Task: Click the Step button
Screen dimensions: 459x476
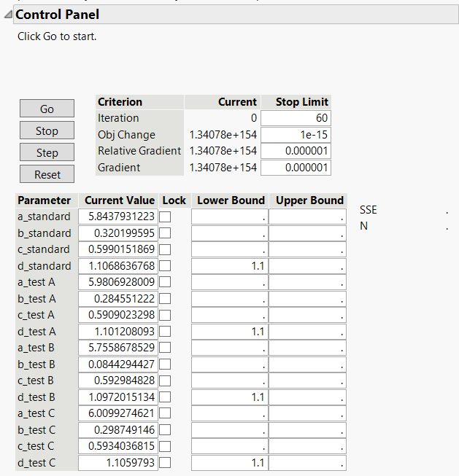Action: 47,152
